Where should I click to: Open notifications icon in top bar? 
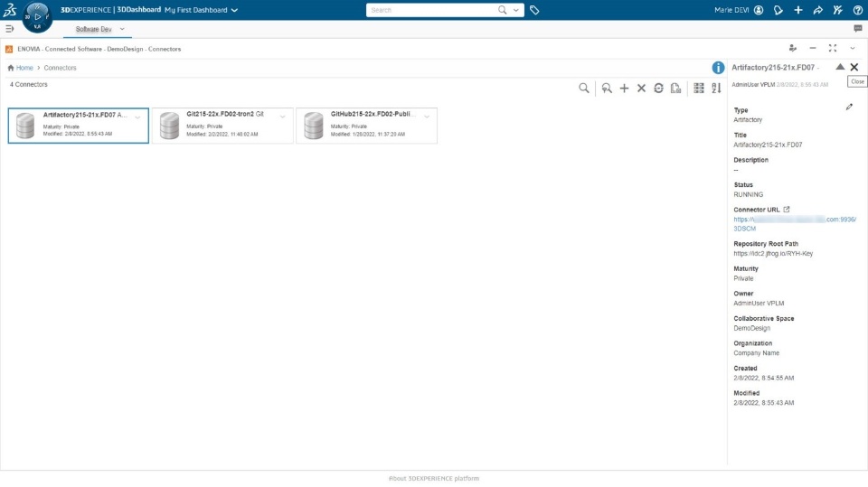point(778,10)
